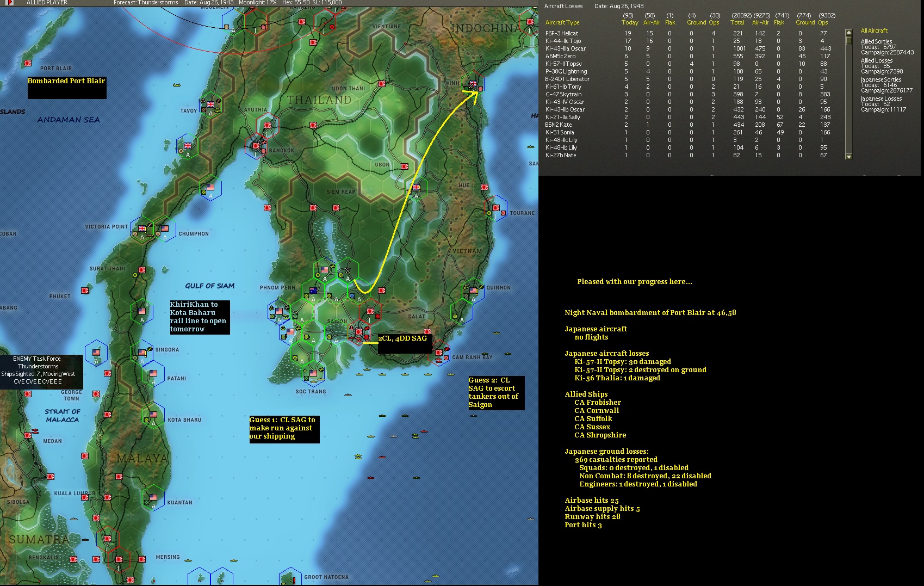Select the US flag at Kota Bharu

click(x=153, y=415)
